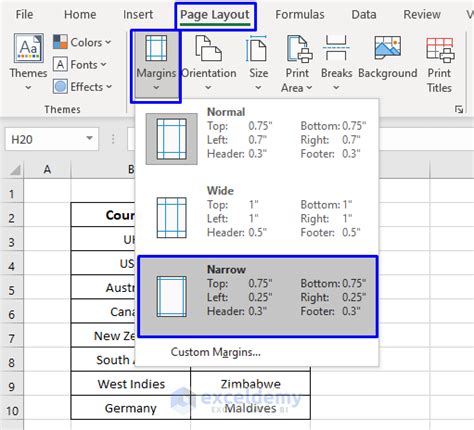
Task: Click the West Indies cell
Action: [131, 384]
